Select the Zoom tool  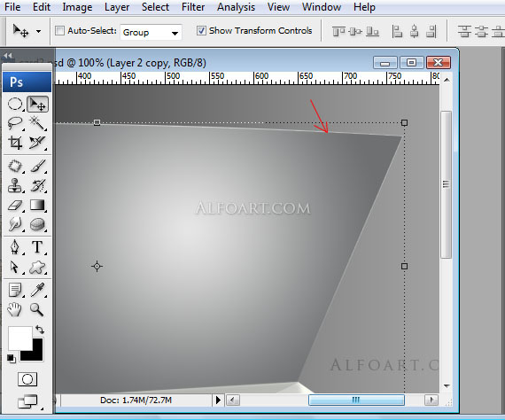coord(37,309)
